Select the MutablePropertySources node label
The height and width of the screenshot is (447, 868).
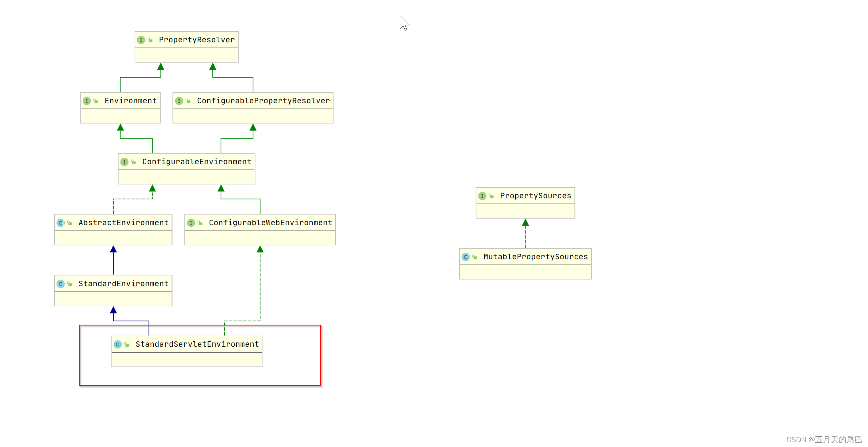535,257
